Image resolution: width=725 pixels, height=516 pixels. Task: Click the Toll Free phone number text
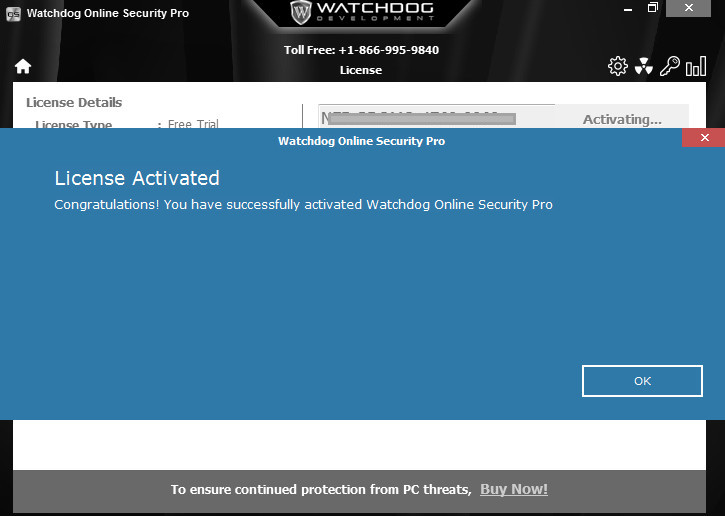tap(362, 50)
